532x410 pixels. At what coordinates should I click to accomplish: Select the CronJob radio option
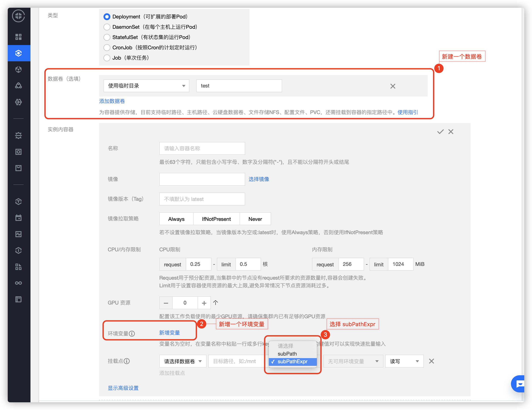(x=107, y=47)
